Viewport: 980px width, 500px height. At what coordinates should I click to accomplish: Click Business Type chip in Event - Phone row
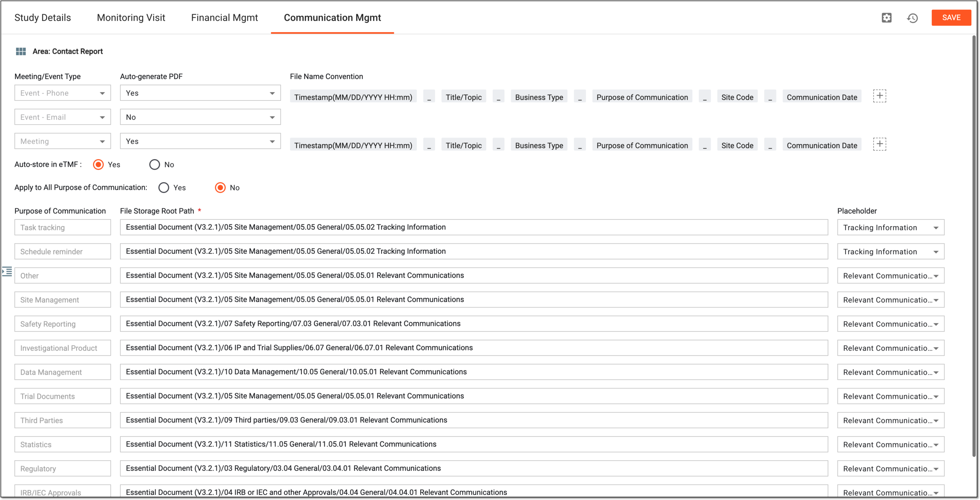pos(539,97)
